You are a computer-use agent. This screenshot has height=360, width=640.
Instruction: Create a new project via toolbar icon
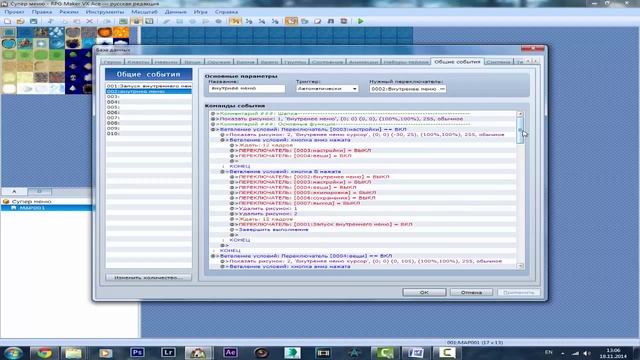click(7, 21)
